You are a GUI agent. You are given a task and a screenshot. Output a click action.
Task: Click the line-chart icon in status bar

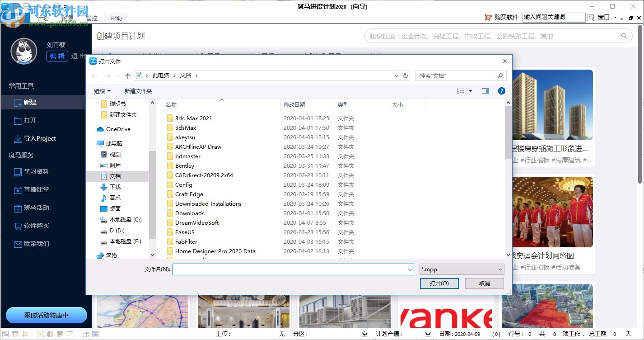point(70,334)
